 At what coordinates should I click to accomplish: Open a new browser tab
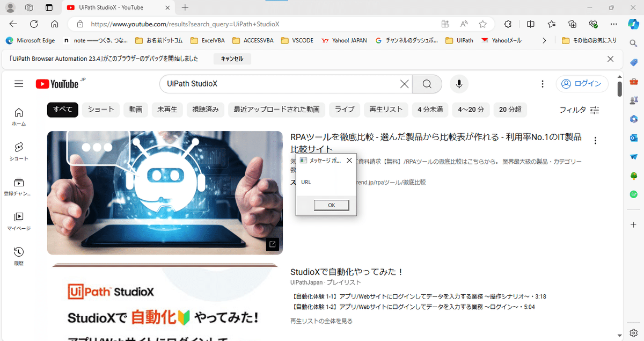185,8
